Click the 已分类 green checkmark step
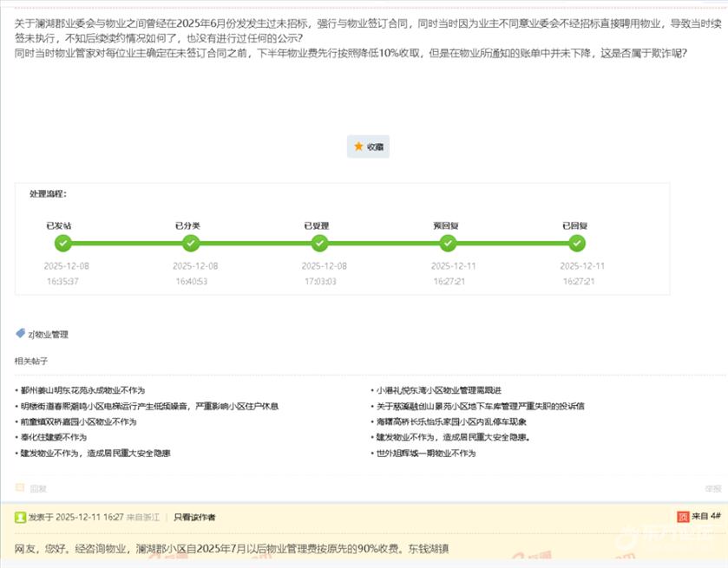 pyautogui.click(x=191, y=244)
